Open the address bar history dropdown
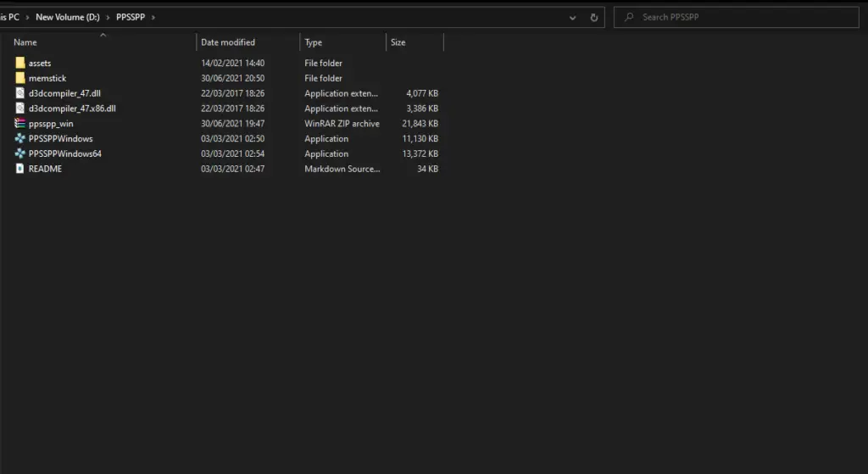The width and height of the screenshot is (868, 474). (x=572, y=18)
